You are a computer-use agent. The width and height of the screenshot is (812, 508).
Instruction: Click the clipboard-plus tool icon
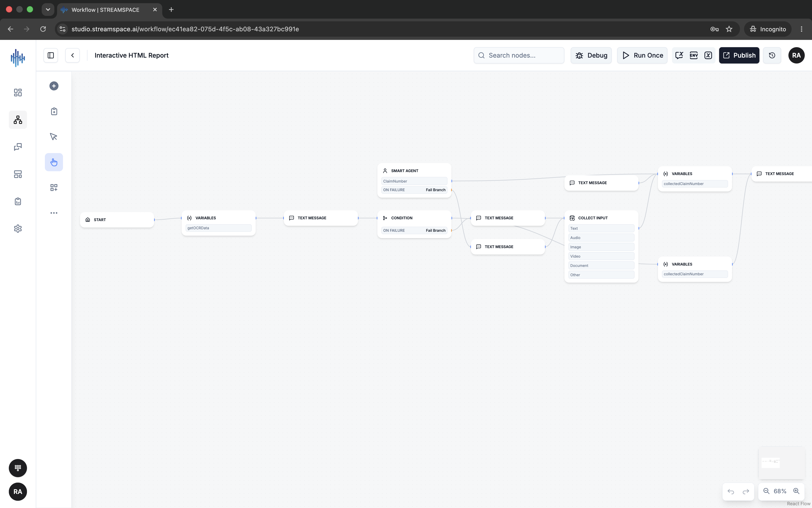[54, 112]
